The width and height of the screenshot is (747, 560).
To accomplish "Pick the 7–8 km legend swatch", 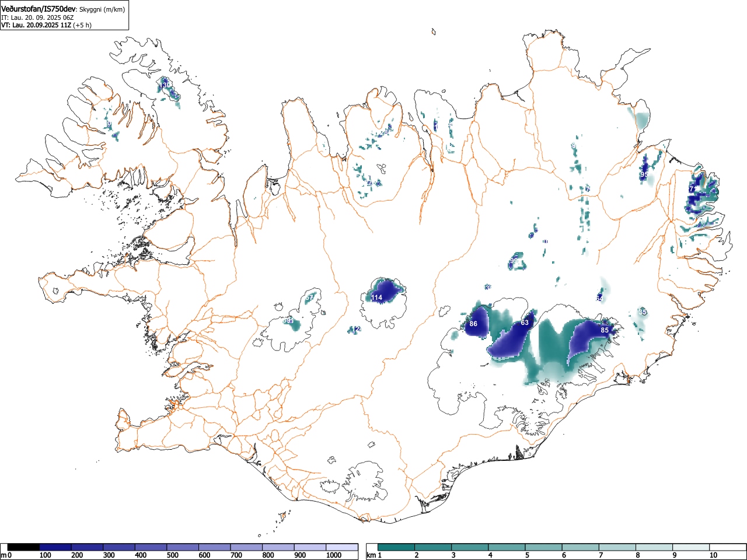I will click(x=617, y=547).
